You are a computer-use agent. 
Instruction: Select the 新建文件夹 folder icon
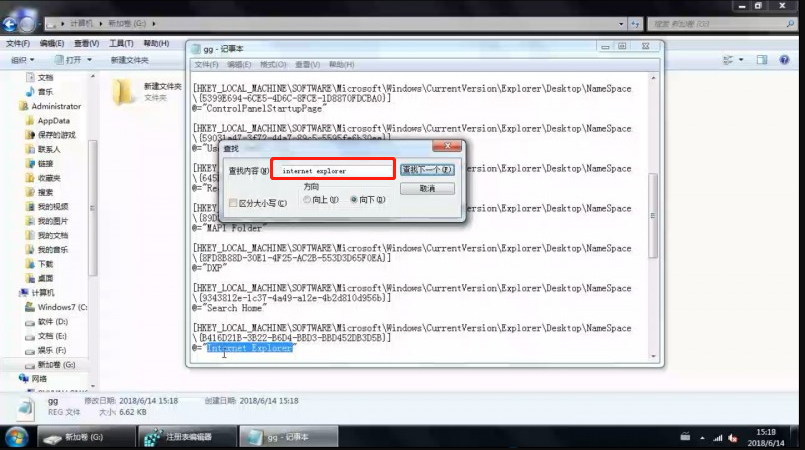125,92
